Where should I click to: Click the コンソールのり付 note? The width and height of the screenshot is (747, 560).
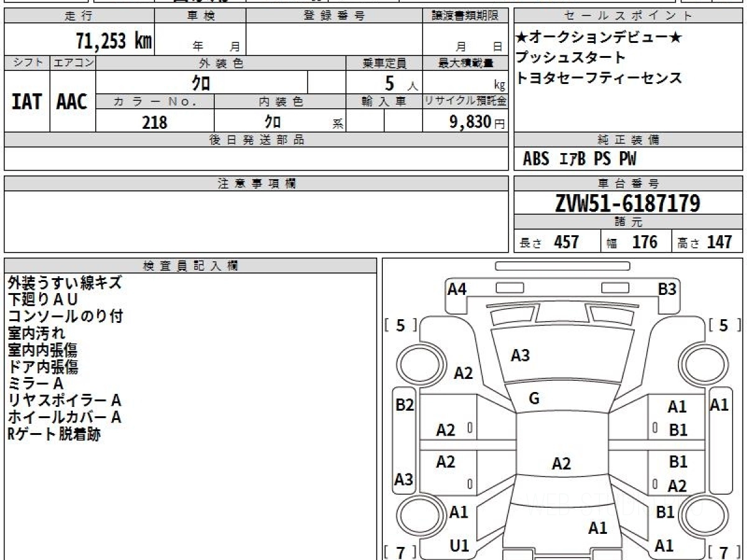[65, 316]
